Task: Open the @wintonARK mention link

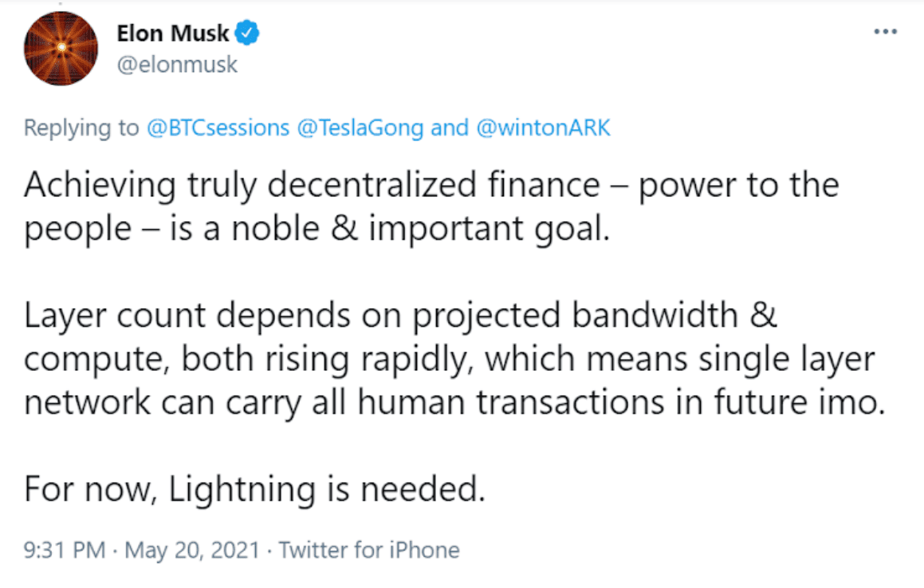Action: coord(543,128)
